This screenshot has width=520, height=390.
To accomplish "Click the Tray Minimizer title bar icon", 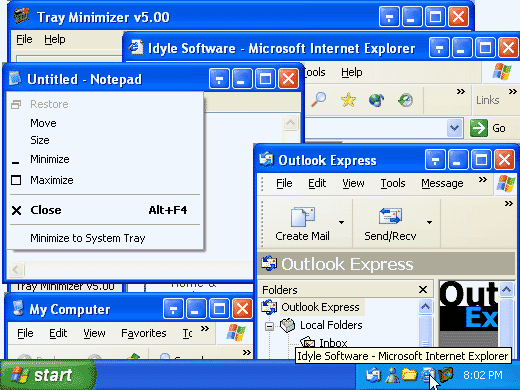I will coord(22,16).
